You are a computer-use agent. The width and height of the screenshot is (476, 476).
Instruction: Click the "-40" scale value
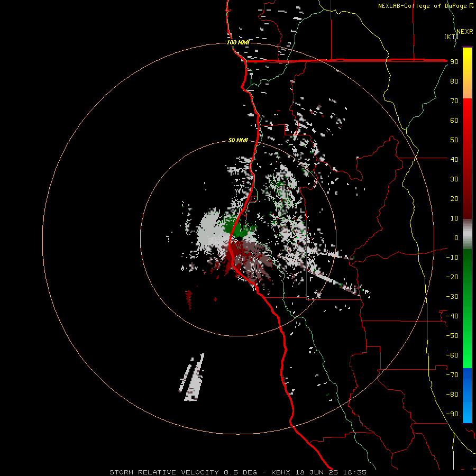point(452,316)
